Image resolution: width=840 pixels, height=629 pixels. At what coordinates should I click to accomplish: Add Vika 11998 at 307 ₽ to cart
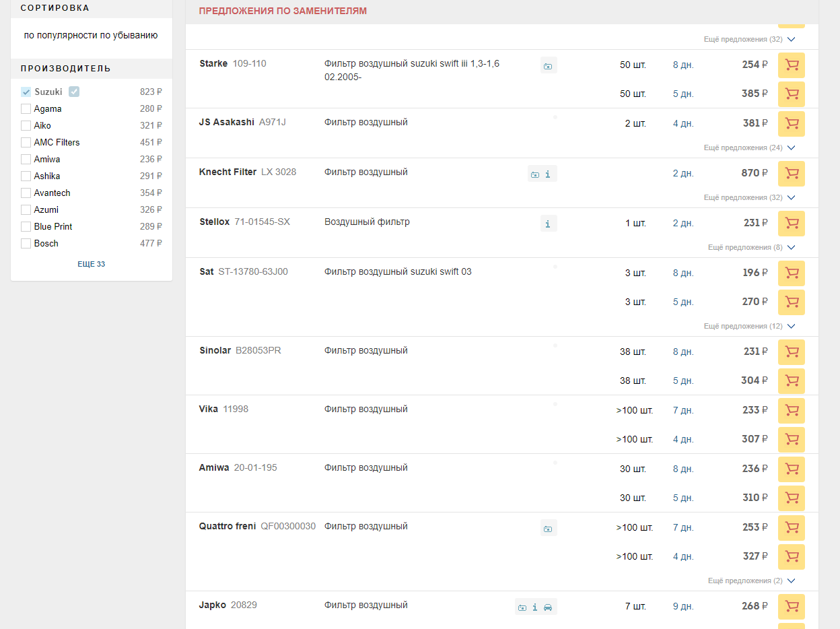pos(791,440)
